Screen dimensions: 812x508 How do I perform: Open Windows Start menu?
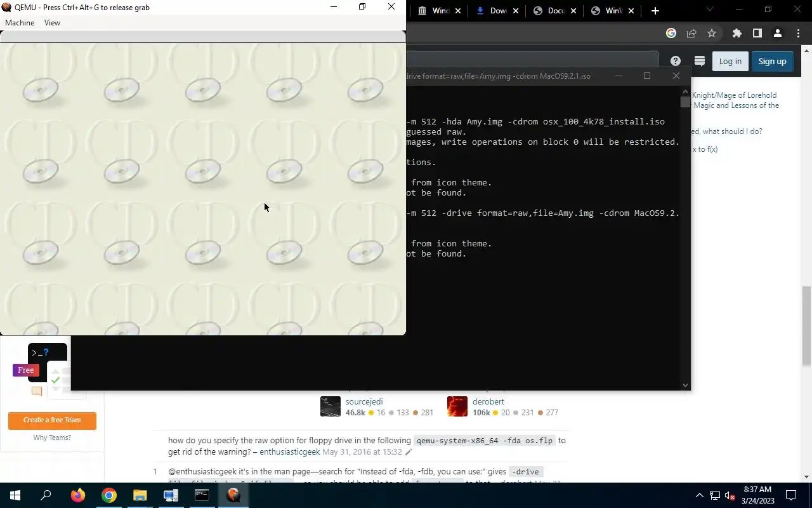coord(15,495)
